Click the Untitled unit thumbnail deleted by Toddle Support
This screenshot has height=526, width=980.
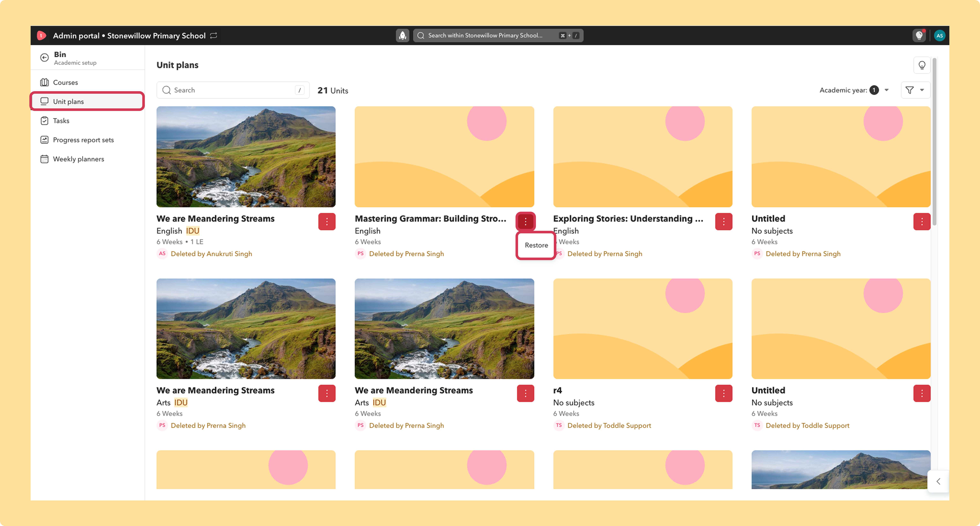(841, 329)
